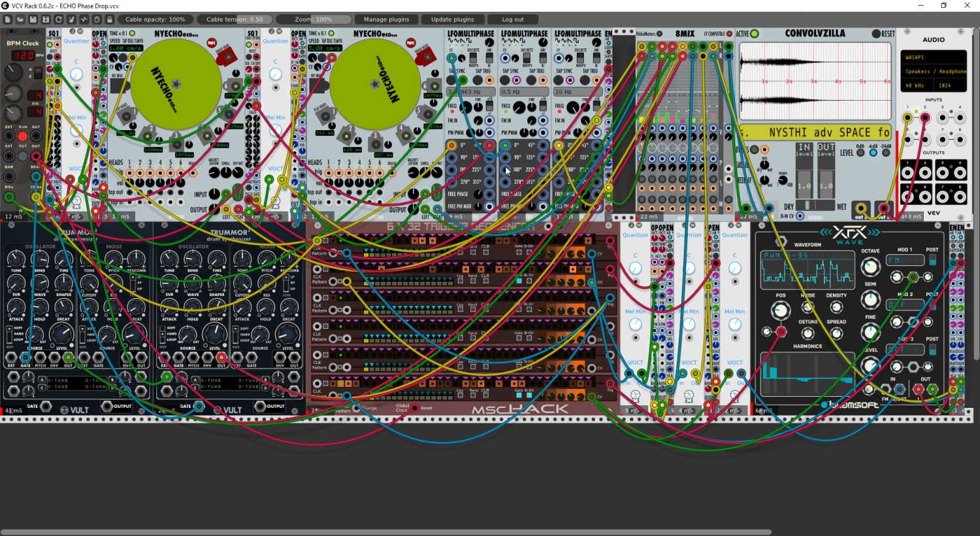Click the XFX Wave SEMI knob

pyautogui.click(x=870, y=299)
